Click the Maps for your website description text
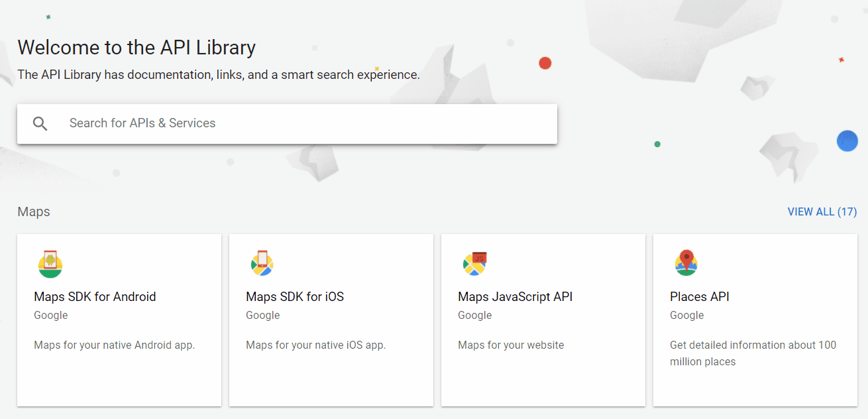The width and height of the screenshot is (868, 419). [x=511, y=345]
